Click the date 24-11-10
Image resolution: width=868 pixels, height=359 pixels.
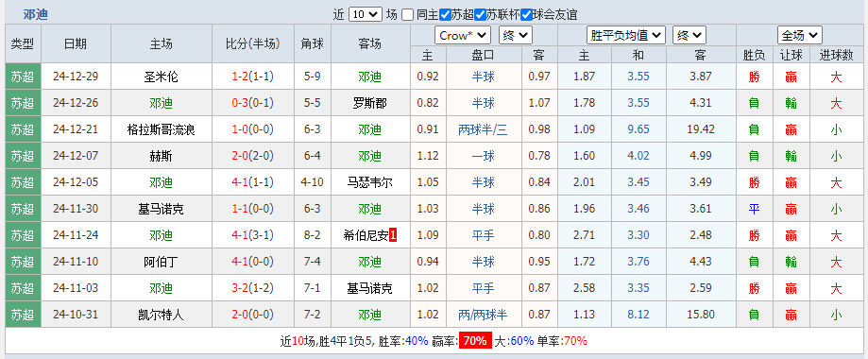(76, 262)
